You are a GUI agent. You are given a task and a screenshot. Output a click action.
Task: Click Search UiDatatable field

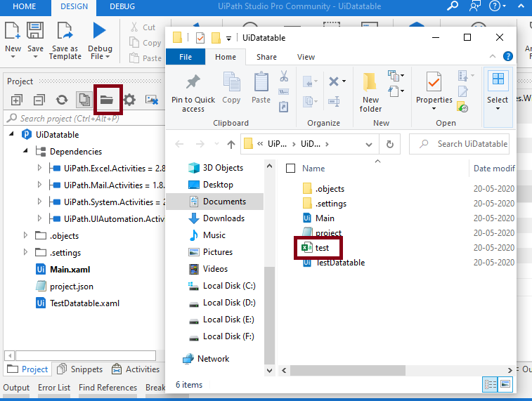(459, 145)
